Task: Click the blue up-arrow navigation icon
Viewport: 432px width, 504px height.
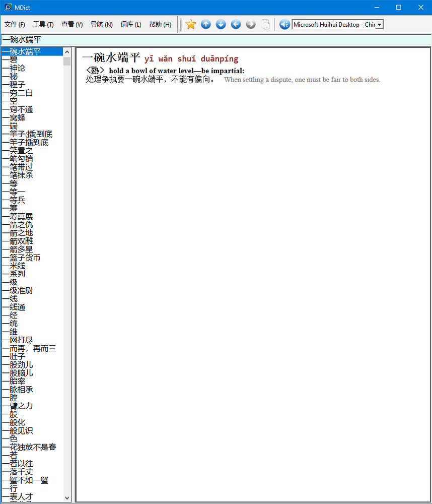Action: (x=205, y=24)
